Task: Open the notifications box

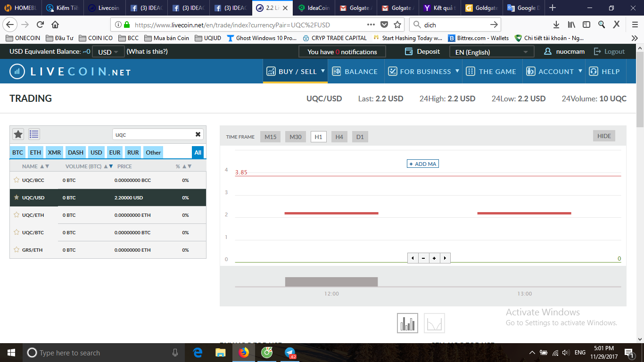Action: coord(342,52)
